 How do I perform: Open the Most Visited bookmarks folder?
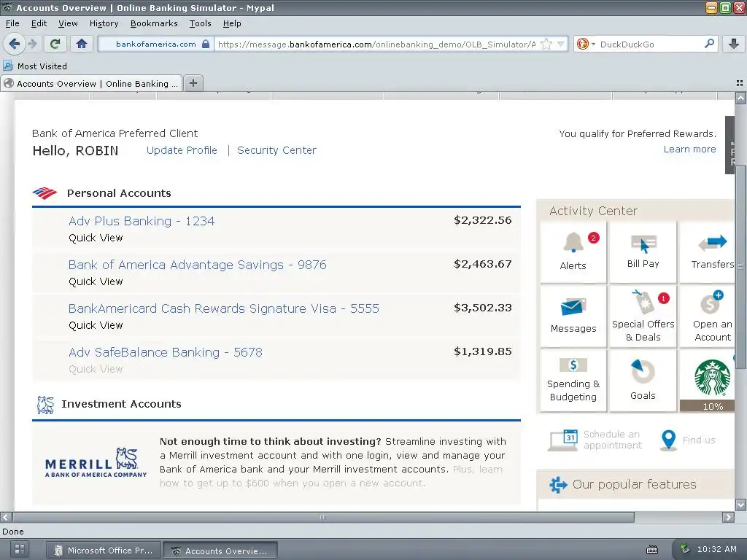pos(35,66)
